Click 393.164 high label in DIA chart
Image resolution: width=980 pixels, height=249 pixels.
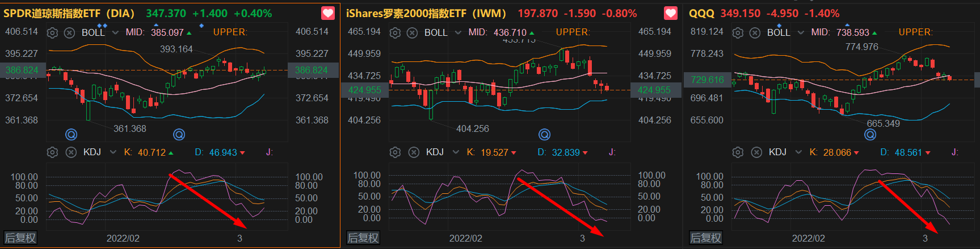tap(176, 49)
